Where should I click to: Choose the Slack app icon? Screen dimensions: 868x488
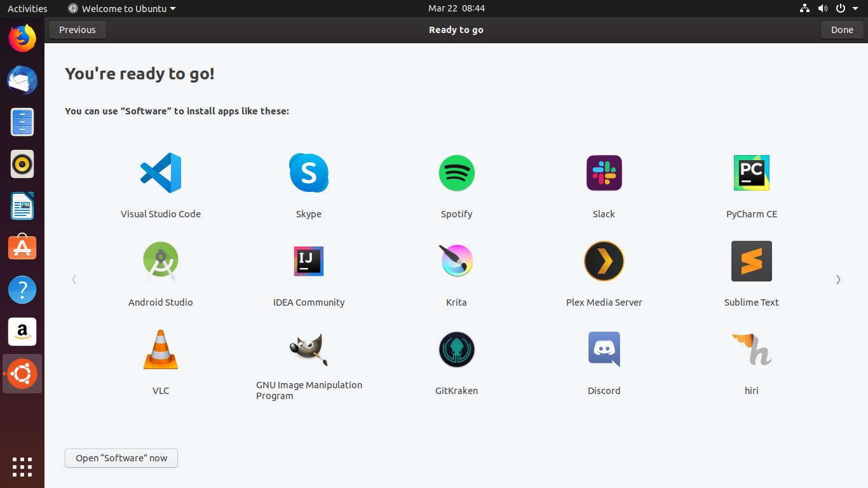(x=604, y=173)
